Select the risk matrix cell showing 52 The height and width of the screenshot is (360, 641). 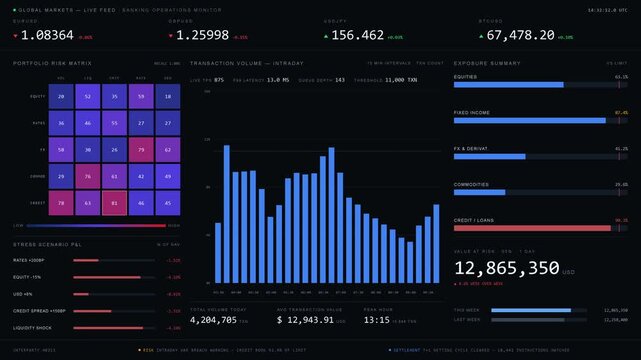pos(87,96)
